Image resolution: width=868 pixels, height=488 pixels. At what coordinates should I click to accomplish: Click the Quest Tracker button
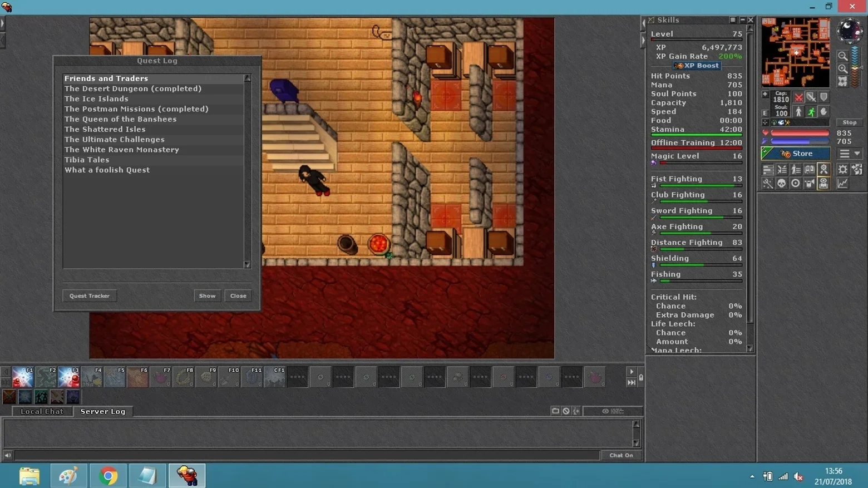(x=90, y=296)
